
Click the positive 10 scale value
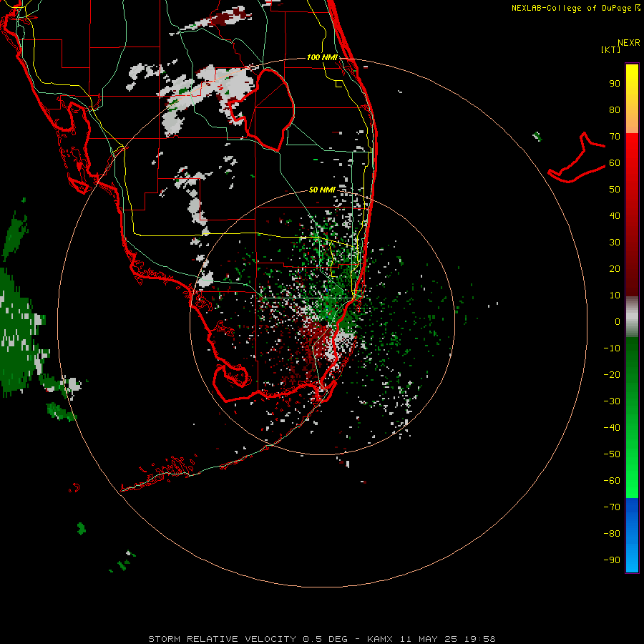click(615, 296)
